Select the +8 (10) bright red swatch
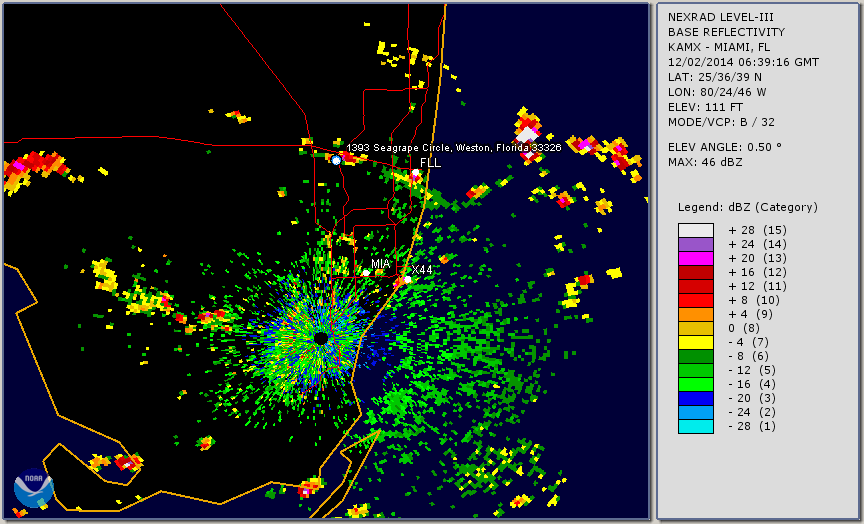 click(x=696, y=300)
